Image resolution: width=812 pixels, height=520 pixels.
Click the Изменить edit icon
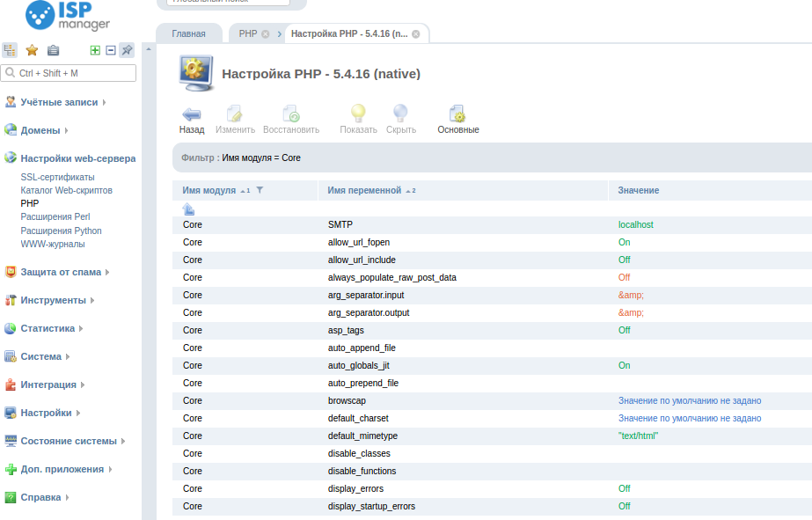click(235, 114)
